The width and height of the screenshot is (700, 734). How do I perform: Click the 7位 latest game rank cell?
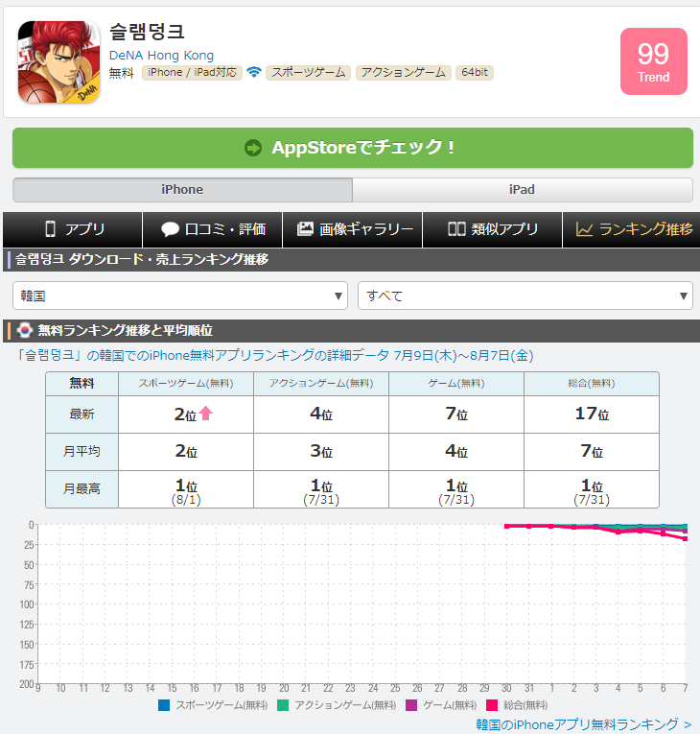[456, 414]
